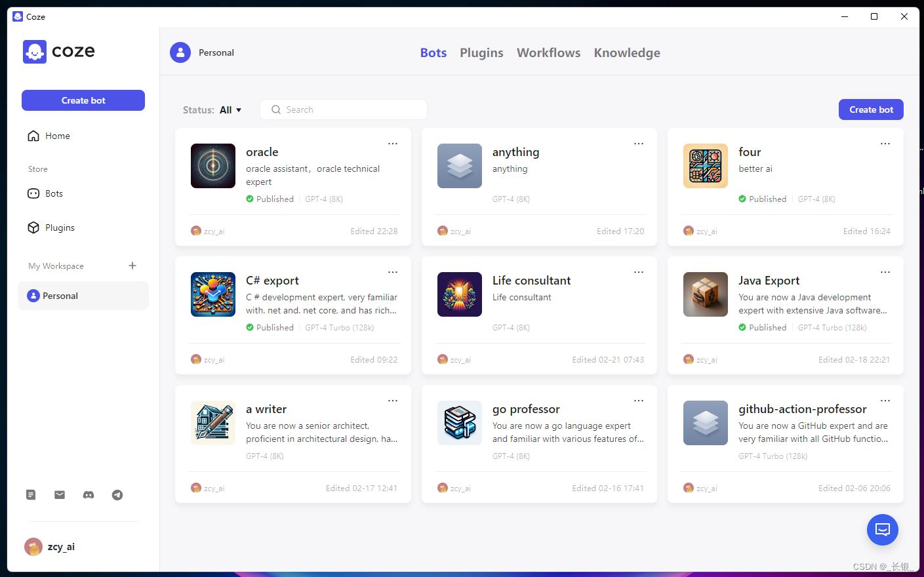Click the C# export card title
The height and width of the screenshot is (577, 924).
click(x=272, y=281)
